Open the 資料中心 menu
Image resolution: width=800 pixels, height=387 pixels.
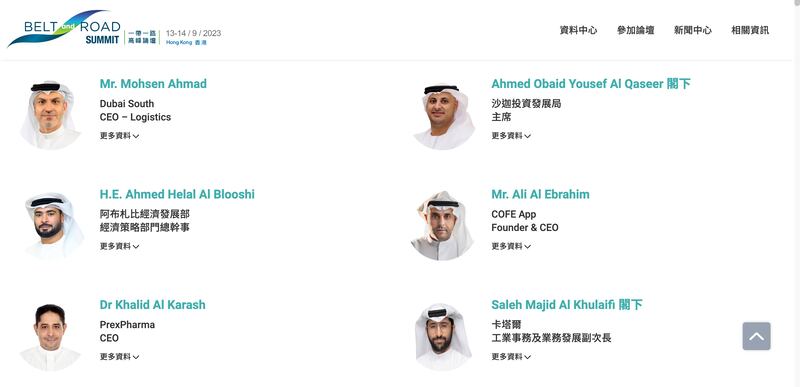pos(578,30)
